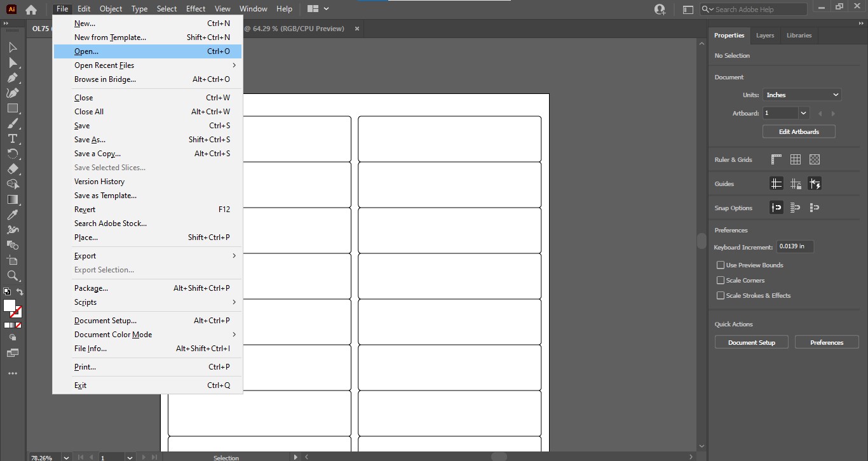
Task: Switch to the Libraries tab
Action: (799, 36)
